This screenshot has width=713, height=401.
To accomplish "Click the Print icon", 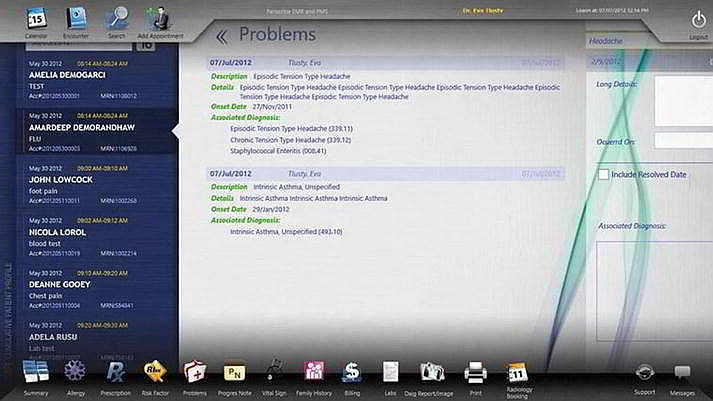I will (475, 372).
